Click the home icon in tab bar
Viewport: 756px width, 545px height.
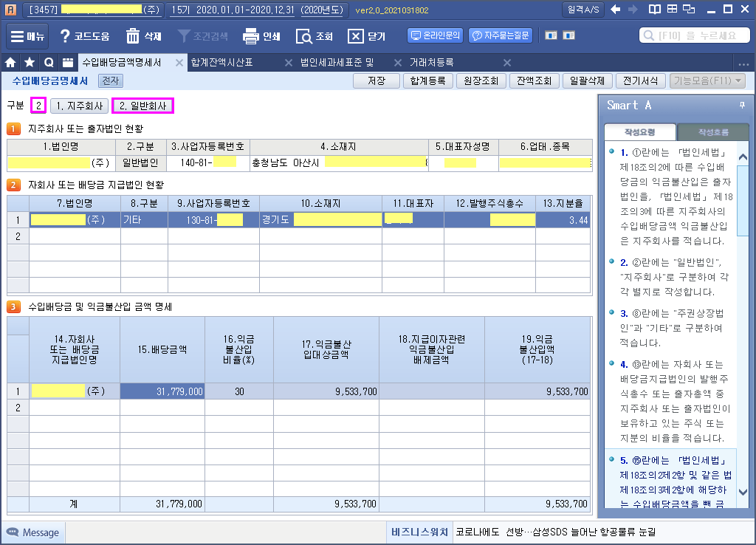pos(10,62)
